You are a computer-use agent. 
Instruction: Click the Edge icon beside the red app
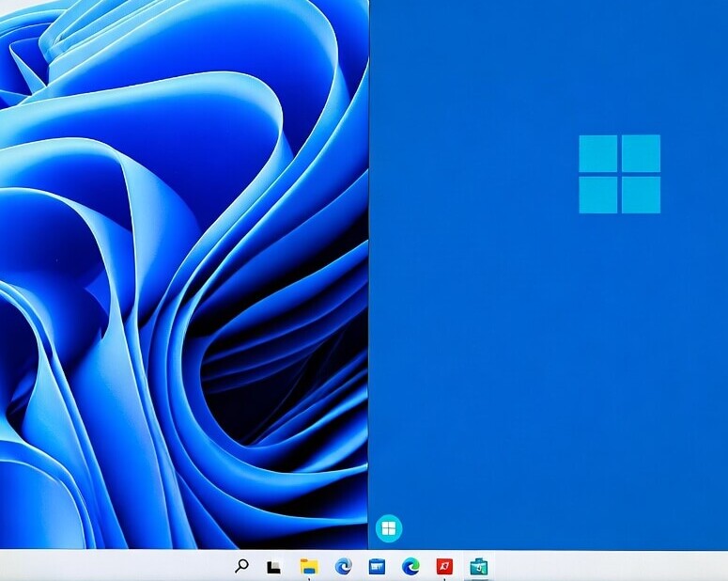click(x=410, y=566)
